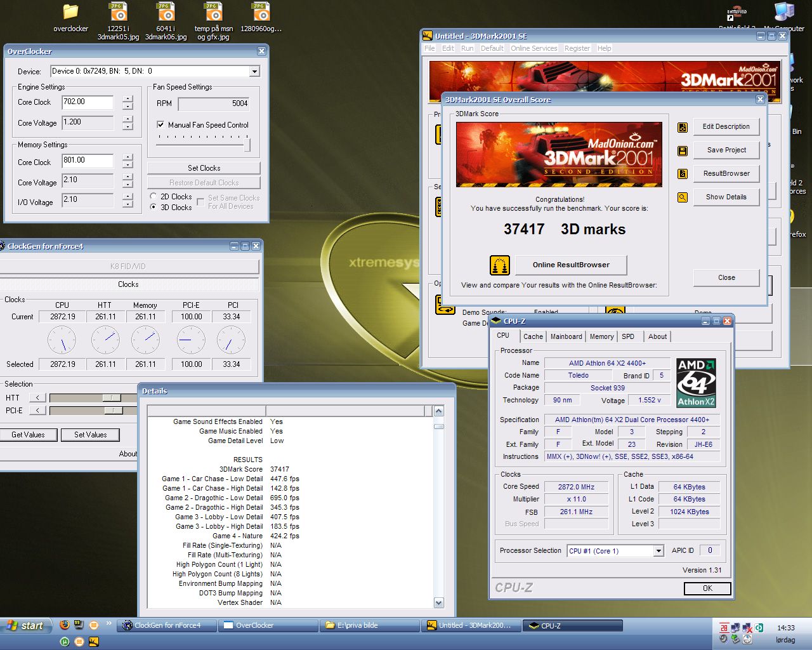
Task: Tick Set Same Clocks For All Devices
Action: point(200,202)
